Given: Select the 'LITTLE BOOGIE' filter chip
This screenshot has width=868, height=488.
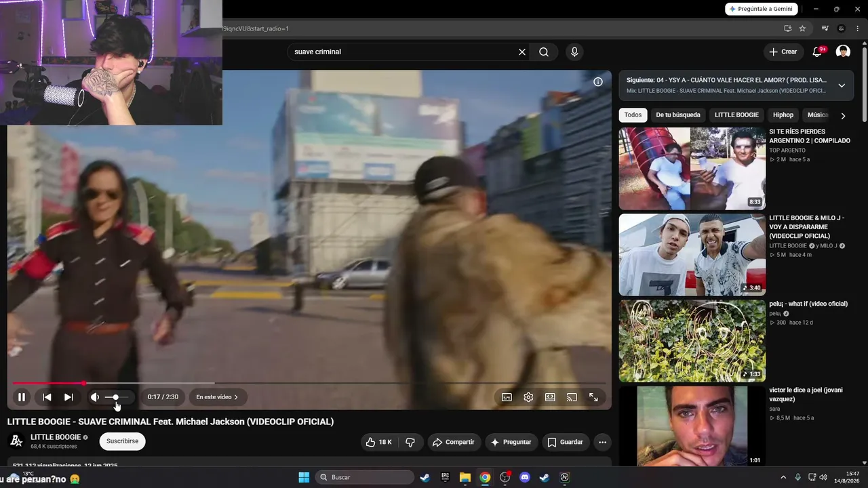Looking at the screenshot, I should point(736,115).
